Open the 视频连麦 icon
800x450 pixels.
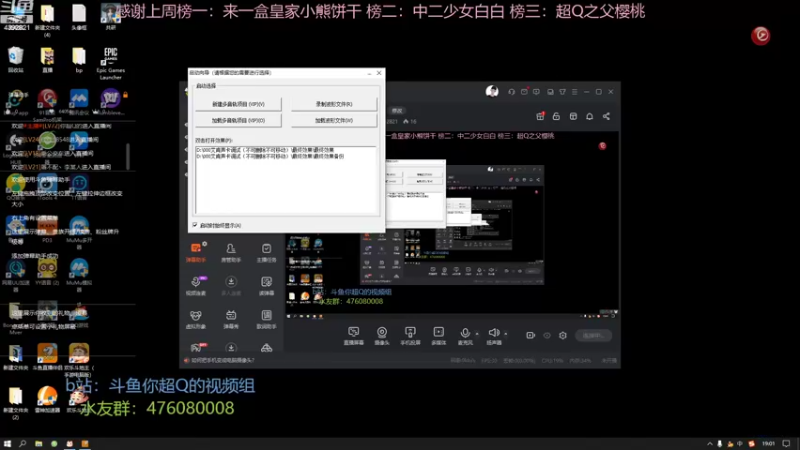(x=196, y=286)
